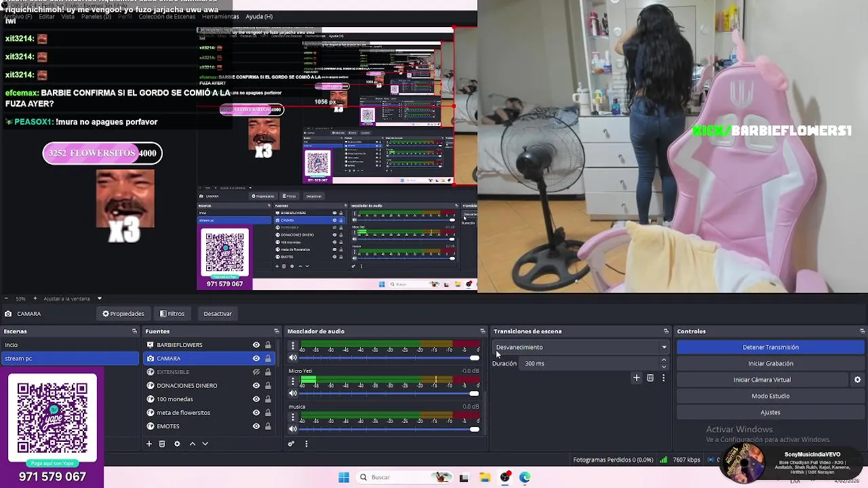Open the preview scaling Ajustar a la ventana dropdown
Image resolution: width=868 pixels, height=488 pixels.
[x=73, y=299]
